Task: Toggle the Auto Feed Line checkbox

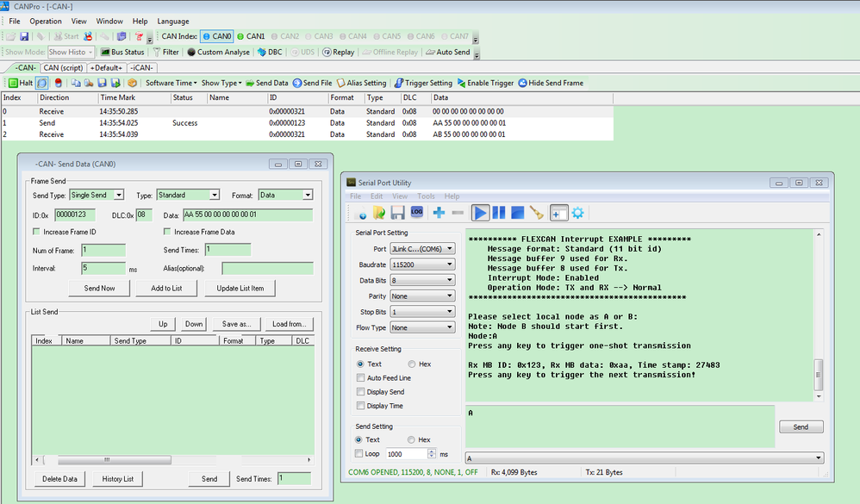Action: point(360,378)
